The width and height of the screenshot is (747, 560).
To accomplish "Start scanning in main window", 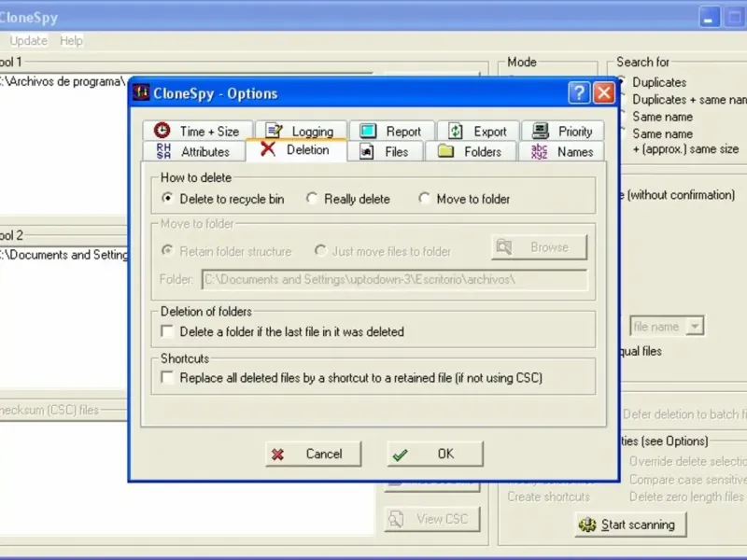I will (x=630, y=525).
